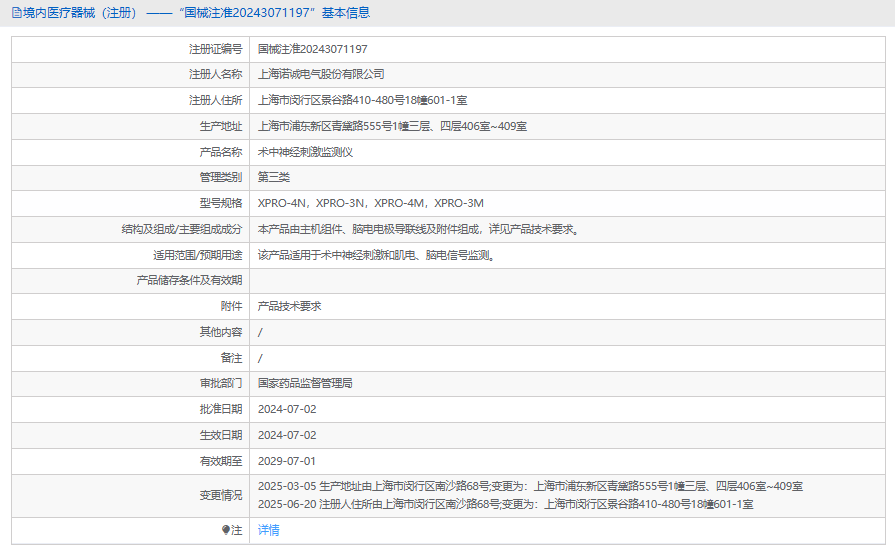
Task: Click the bulb icon beside 注
Action: pyautogui.click(x=226, y=530)
